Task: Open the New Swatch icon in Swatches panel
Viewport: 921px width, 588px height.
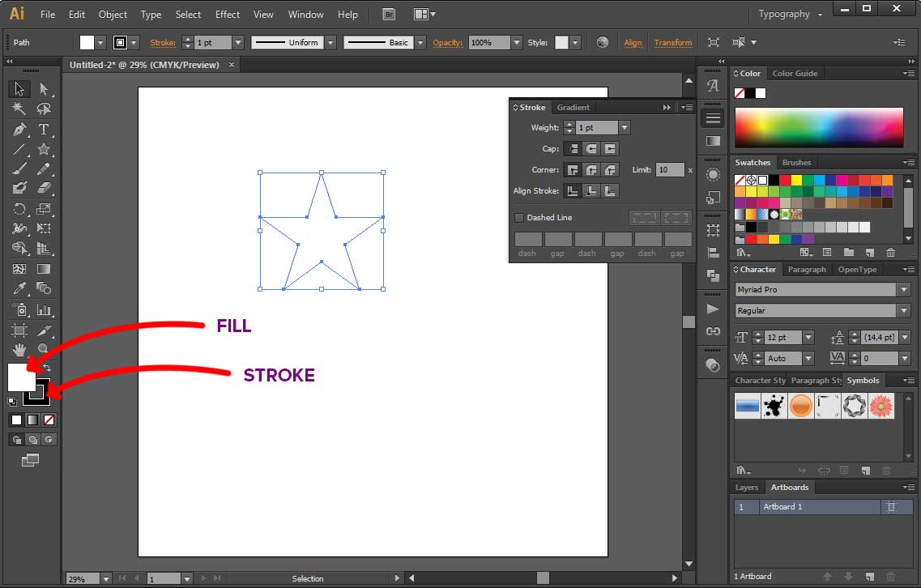Action: [x=869, y=252]
